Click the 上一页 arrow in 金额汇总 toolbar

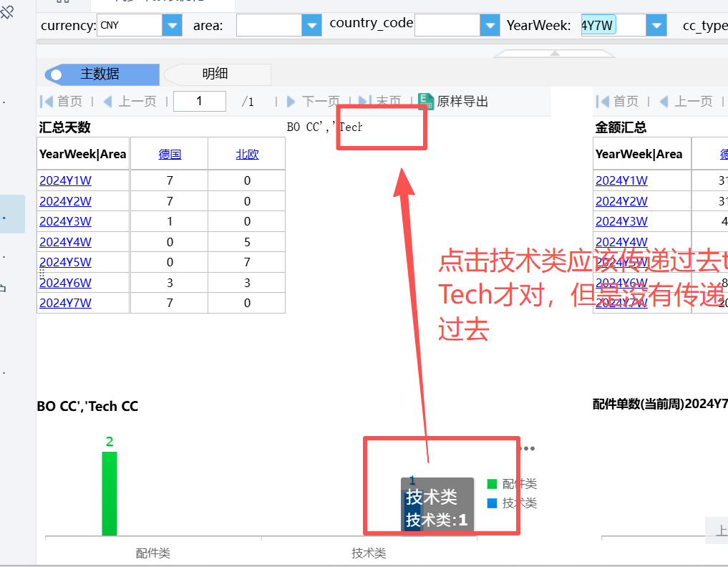[x=664, y=101]
